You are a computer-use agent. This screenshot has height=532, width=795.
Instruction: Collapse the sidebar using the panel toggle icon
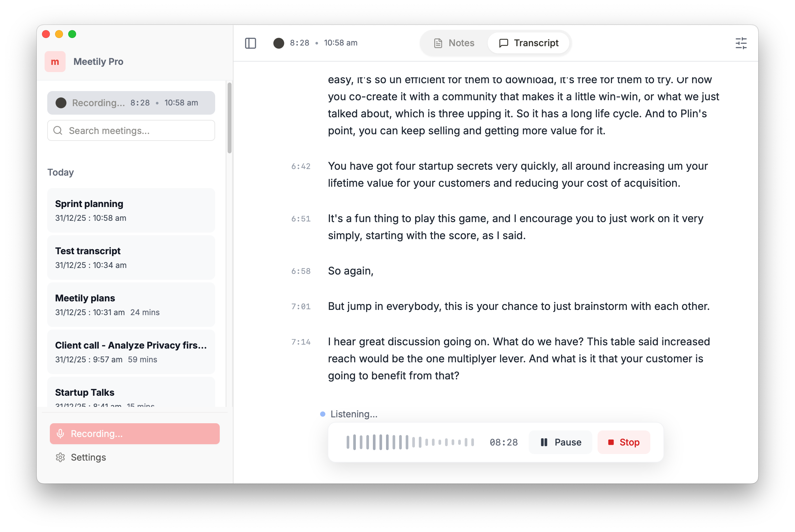[x=251, y=43]
